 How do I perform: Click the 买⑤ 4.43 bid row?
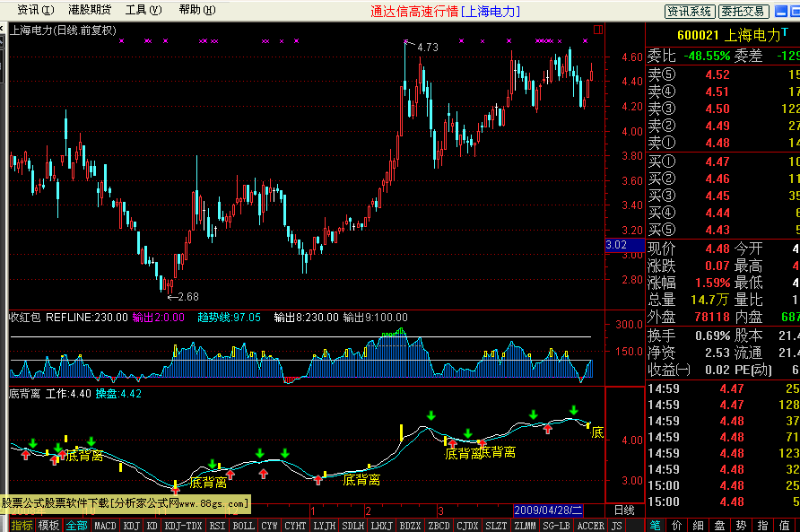(723, 230)
